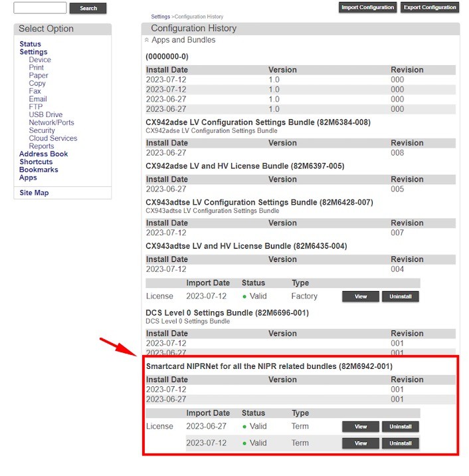The height and width of the screenshot is (476, 469).
Task: Go to Print settings
Action: point(37,68)
